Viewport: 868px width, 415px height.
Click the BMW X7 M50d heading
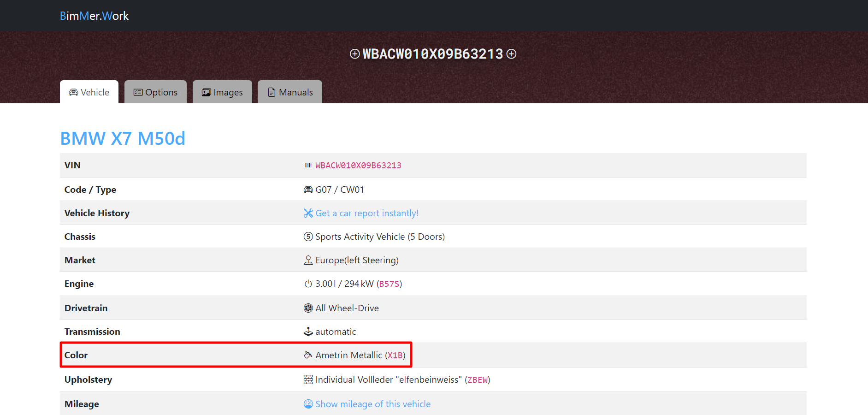point(123,138)
